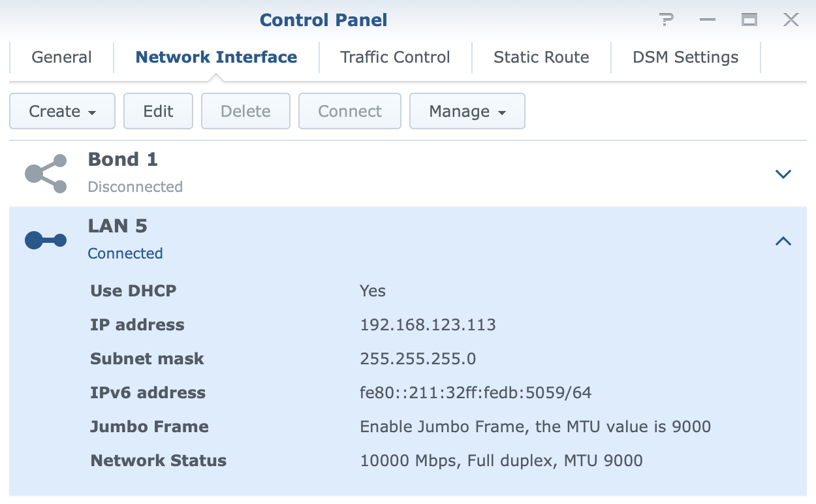
Task: Open the Manage dropdown menu
Action: 467,111
